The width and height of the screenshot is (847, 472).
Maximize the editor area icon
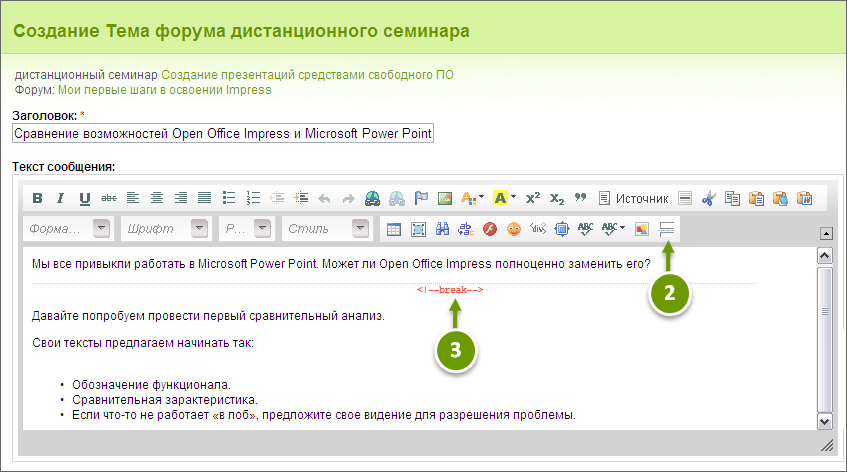(562, 229)
